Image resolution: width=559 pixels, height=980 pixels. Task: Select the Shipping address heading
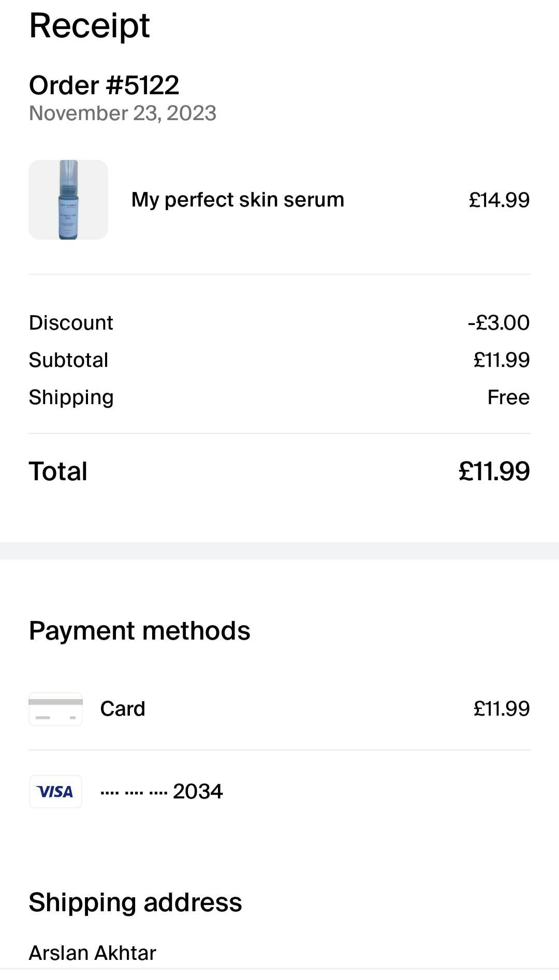135,902
